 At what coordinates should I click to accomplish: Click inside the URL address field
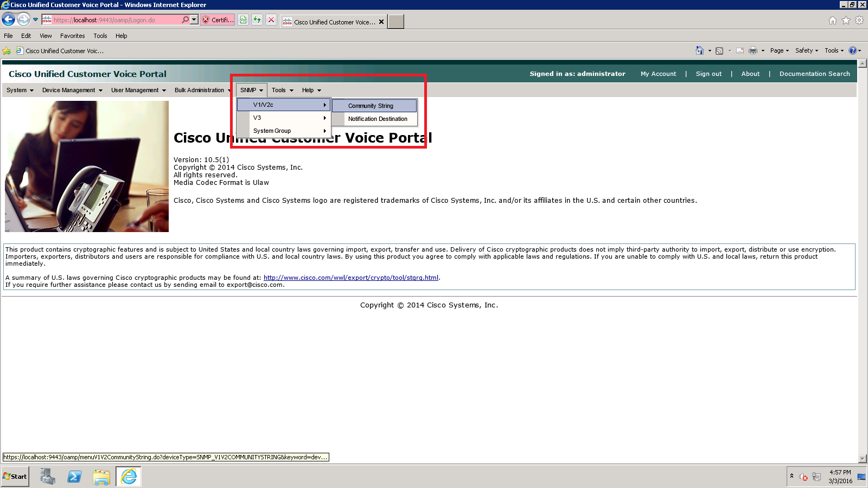click(117, 20)
